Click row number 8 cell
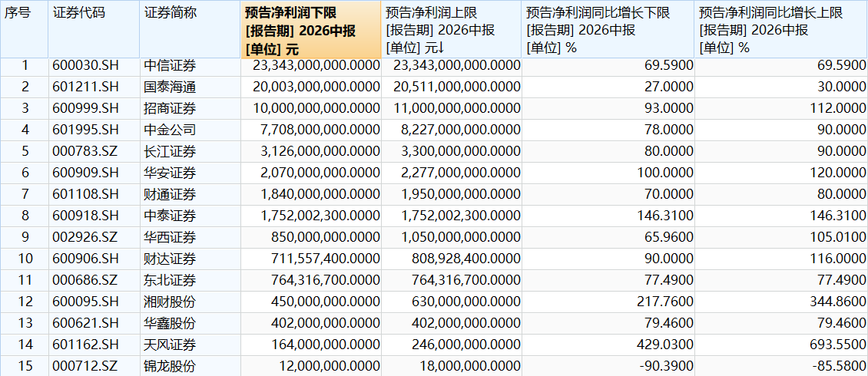 pyautogui.click(x=24, y=216)
